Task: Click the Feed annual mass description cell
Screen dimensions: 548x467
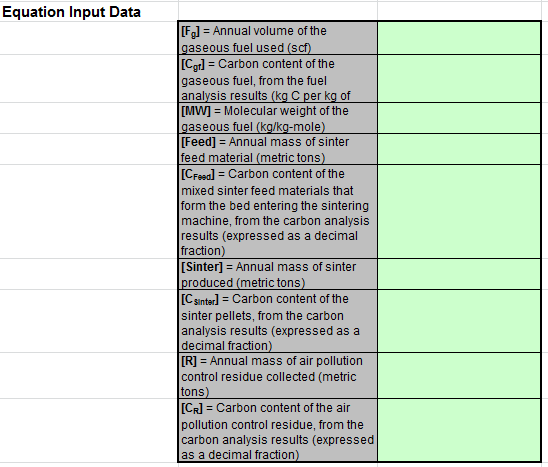Action: [278, 149]
